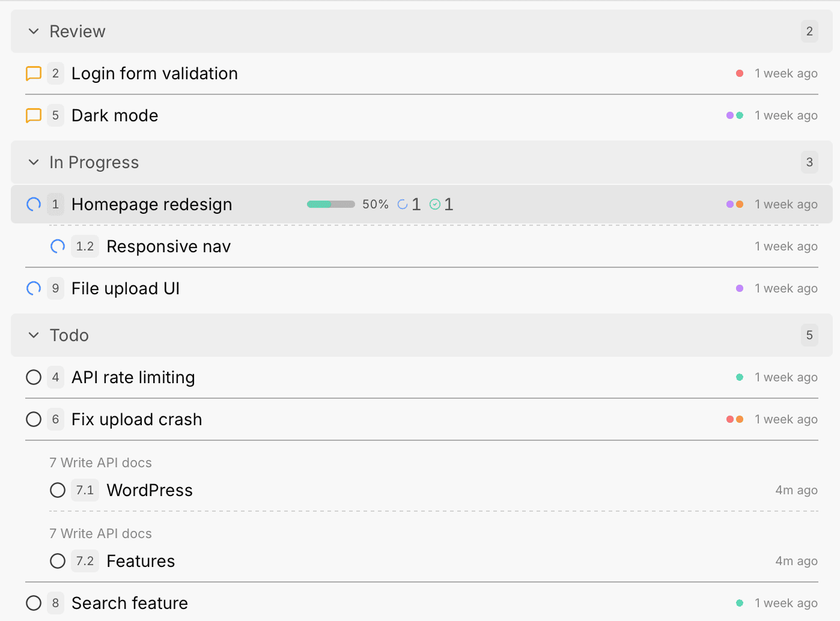The height and width of the screenshot is (621, 840).
Task: Click in-progress status icon on Homepage redesign
Action: point(33,204)
